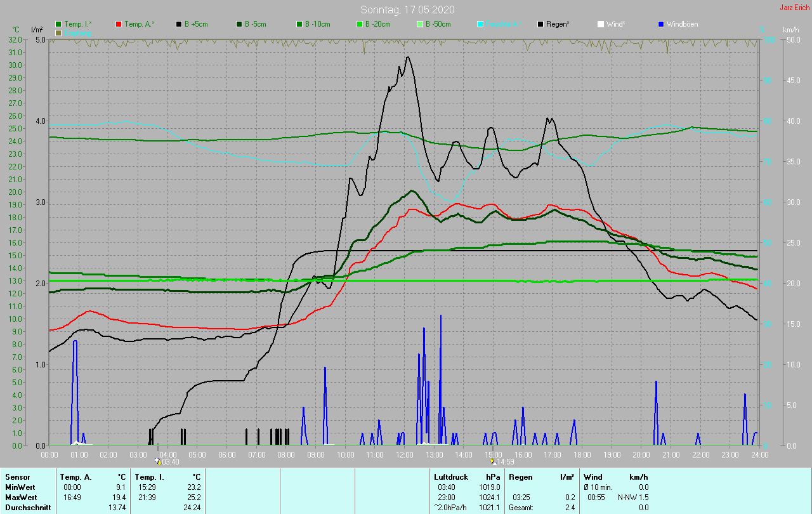Click the Sonntag, 17.05.2020 date title
This screenshot has width=812, height=514.
tap(407, 10)
